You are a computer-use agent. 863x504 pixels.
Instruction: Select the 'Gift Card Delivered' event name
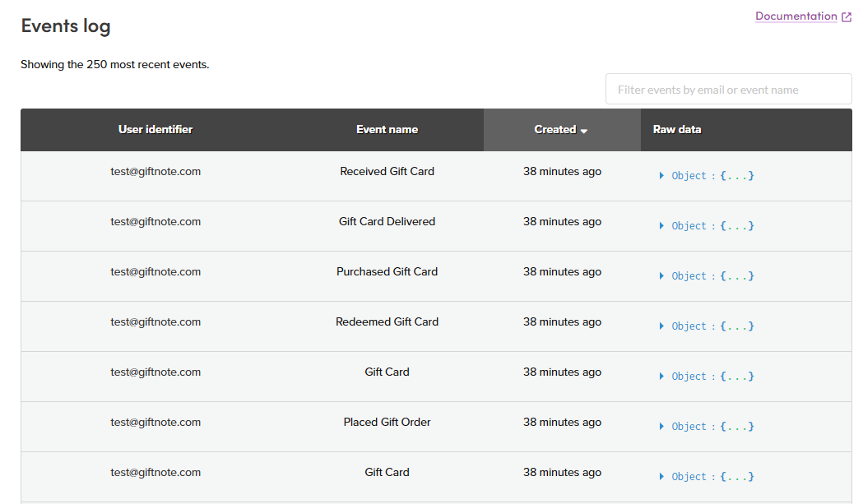[387, 221]
